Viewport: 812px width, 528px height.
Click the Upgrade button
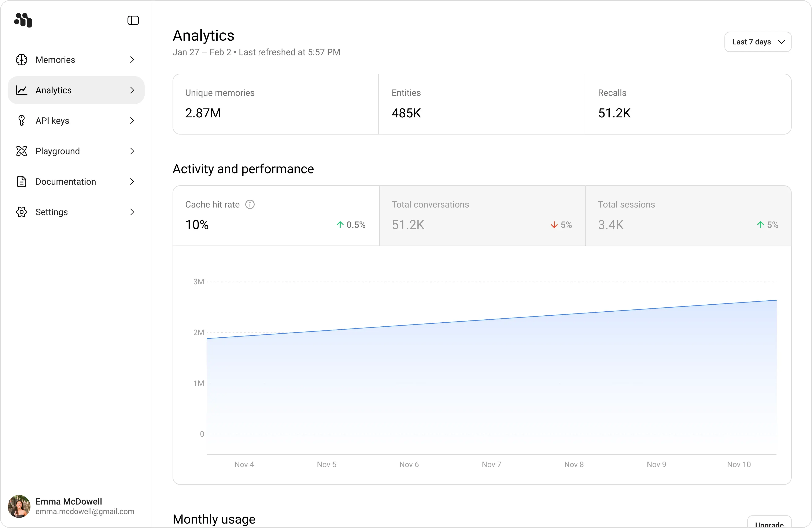(x=769, y=524)
